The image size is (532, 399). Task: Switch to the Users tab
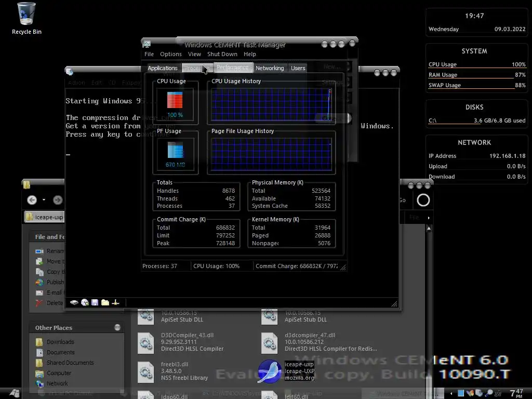click(298, 68)
